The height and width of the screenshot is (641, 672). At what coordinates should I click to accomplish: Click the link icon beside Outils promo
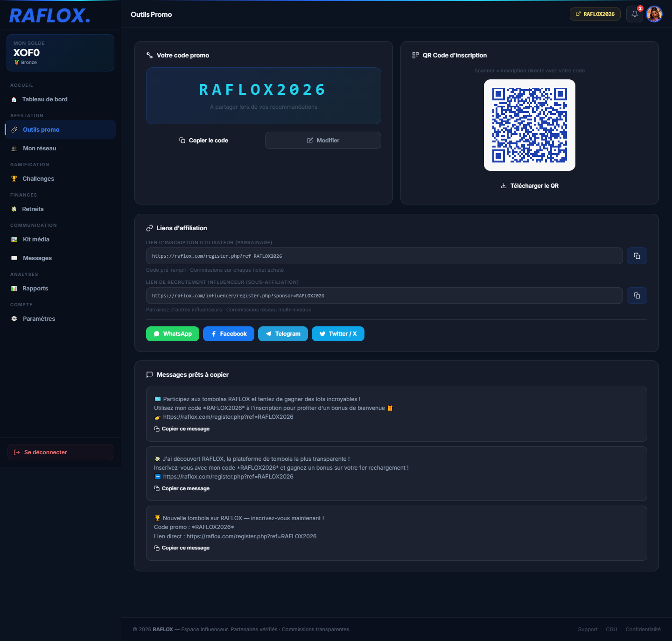coord(14,130)
